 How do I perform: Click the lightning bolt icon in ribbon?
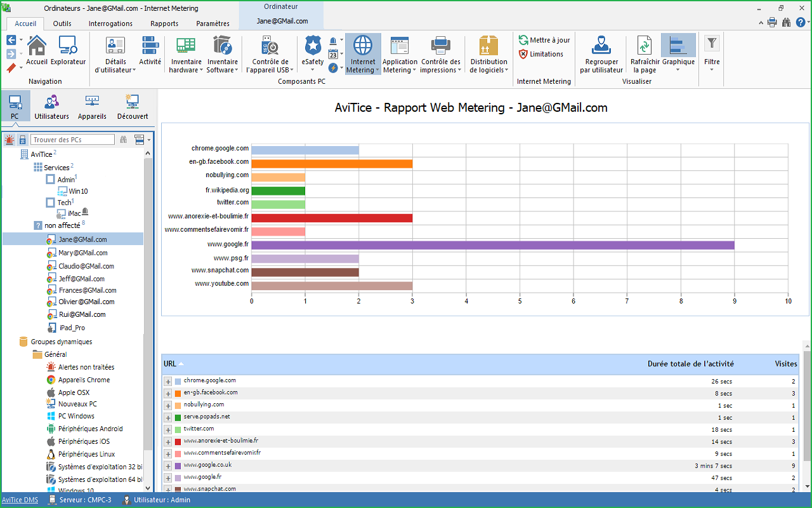(x=333, y=68)
